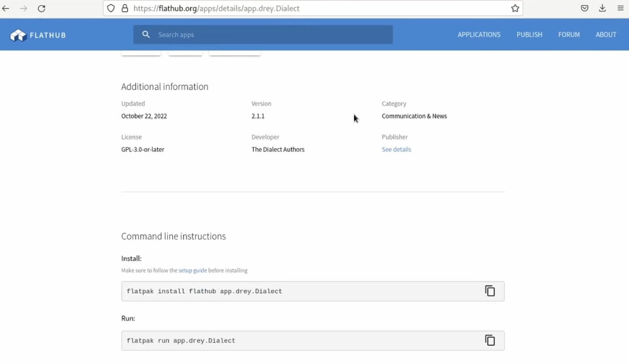Click the browser forward arrow
The image size is (629, 364).
point(24,9)
